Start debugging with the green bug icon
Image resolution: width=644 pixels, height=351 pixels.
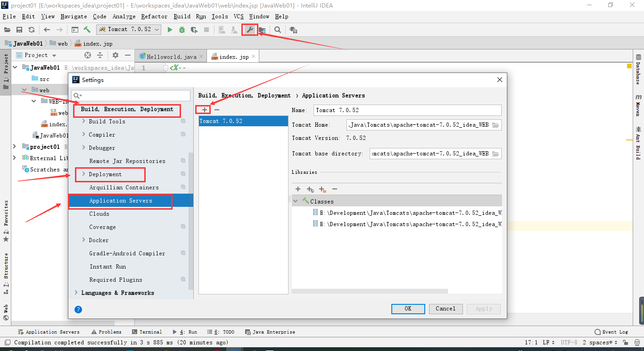(x=182, y=30)
